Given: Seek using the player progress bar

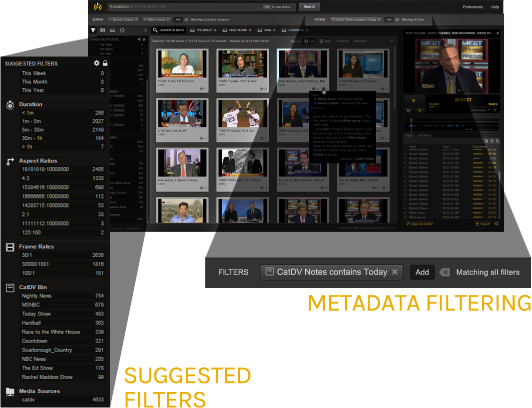Looking at the screenshot, I should tap(463, 106).
